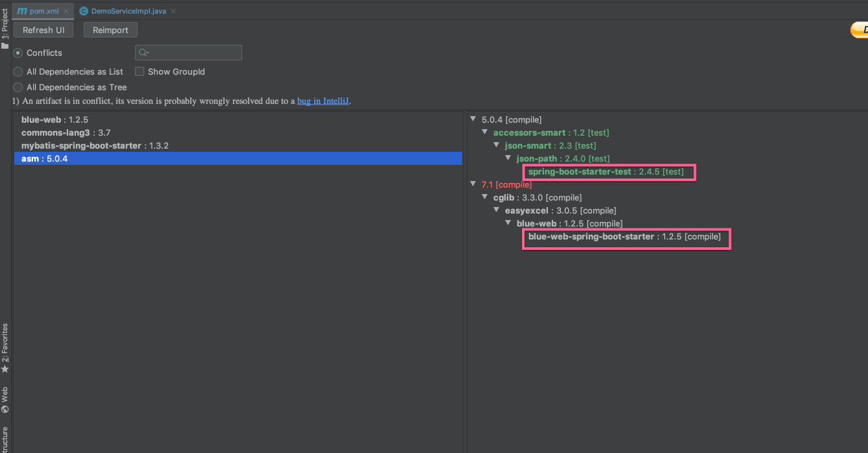
Task: Select All Dependencies as Tree option
Action: click(x=18, y=87)
